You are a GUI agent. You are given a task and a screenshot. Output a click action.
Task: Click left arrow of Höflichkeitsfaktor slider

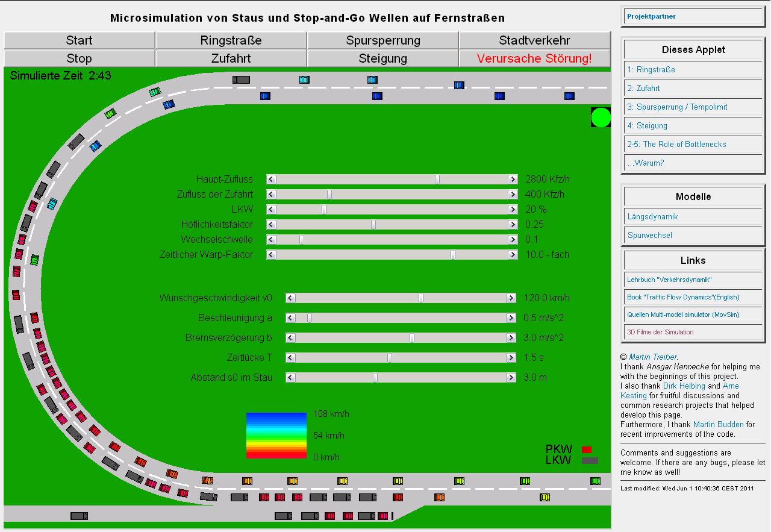pos(271,225)
